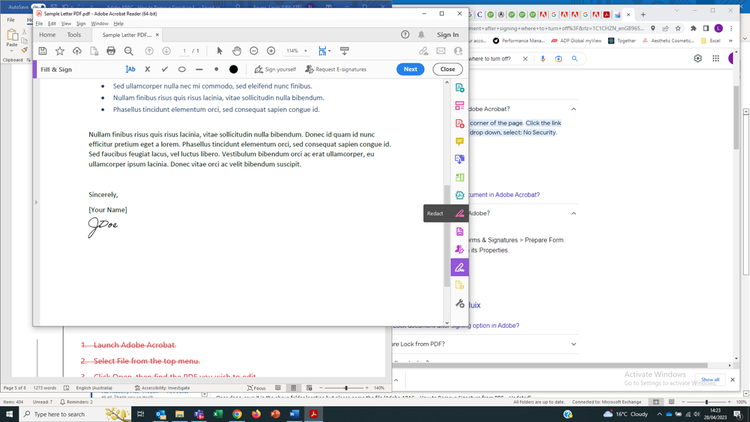Click the email envelope icon in toolbar
The image size is (750, 422).
[441, 51]
